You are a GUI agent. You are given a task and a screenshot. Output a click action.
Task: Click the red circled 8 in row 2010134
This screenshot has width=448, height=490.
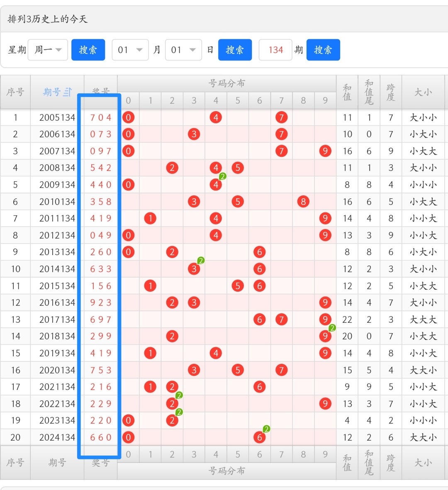(303, 202)
